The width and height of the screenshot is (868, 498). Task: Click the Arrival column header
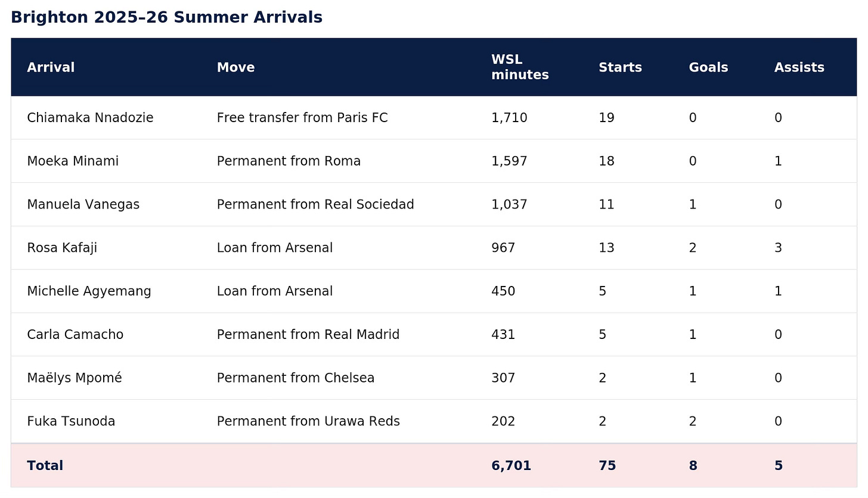tap(51, 67)
